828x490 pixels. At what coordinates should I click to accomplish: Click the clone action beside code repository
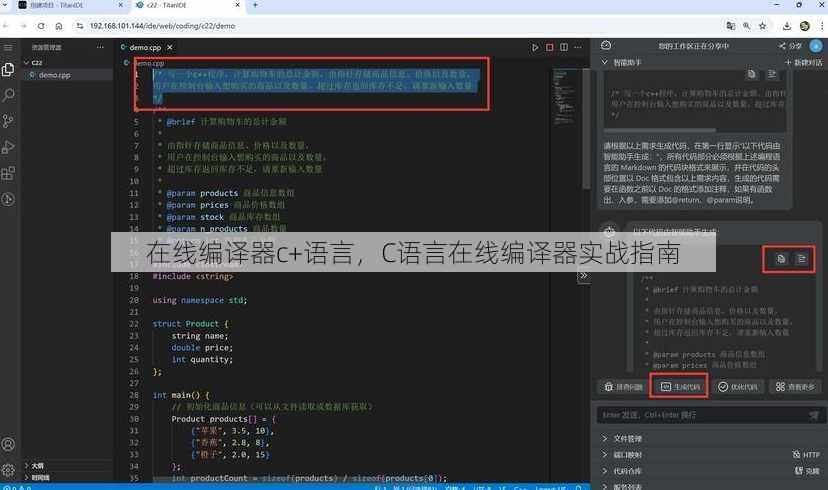[807, 471]
